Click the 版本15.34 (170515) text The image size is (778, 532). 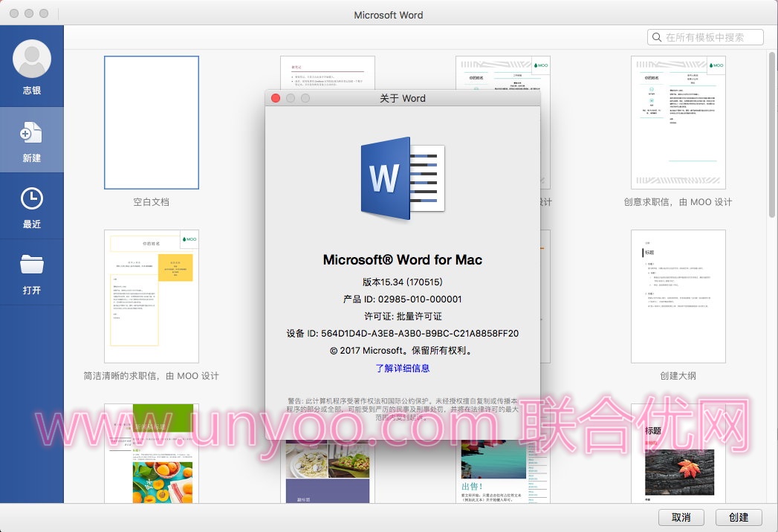tap(403, 282)
